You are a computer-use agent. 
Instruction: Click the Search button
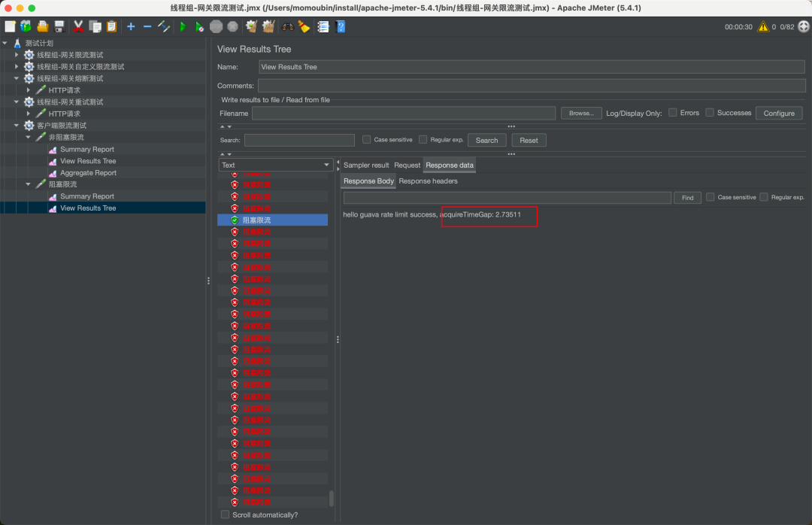[x=486, y=140]
